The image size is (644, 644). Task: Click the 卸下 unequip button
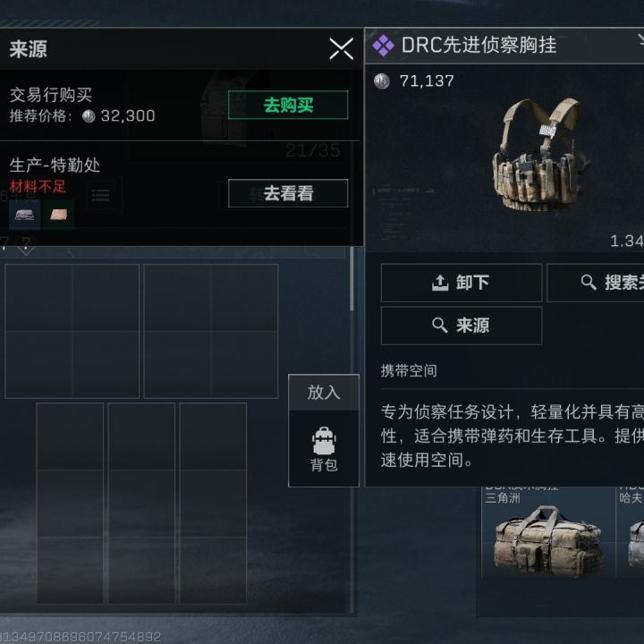[x=462, y=283]
